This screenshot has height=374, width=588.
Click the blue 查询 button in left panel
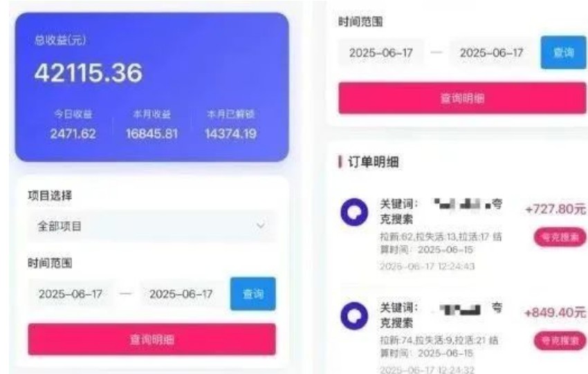point(252,294)
